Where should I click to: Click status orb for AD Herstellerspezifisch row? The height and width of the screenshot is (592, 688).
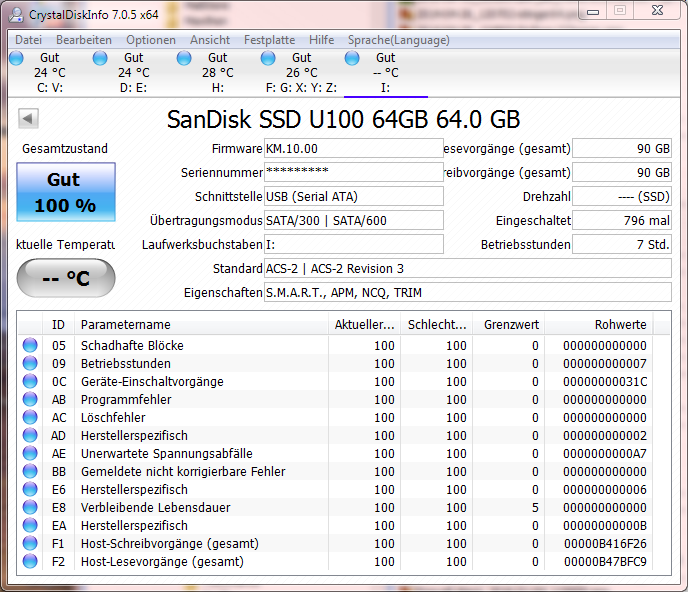[30, 435]
